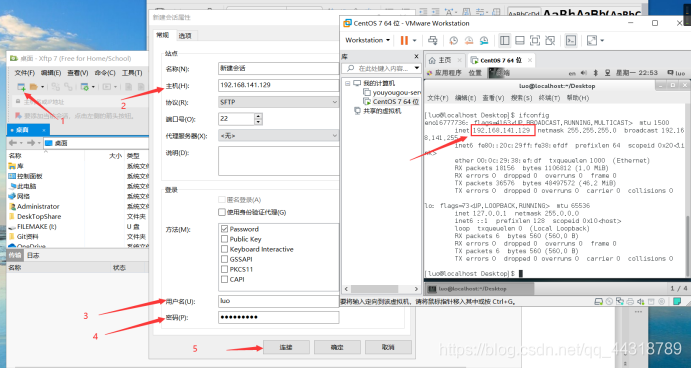Screen dimensions: 692x368
Task: Open the File menu in Xftp
Action: tap(25, 72)
